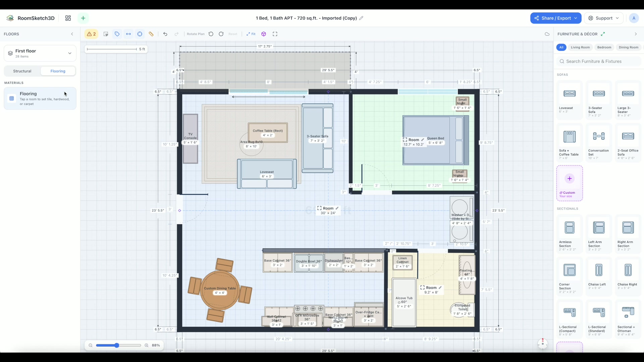
Task: Switch to 3D cube view
Action: coord(264,34)
